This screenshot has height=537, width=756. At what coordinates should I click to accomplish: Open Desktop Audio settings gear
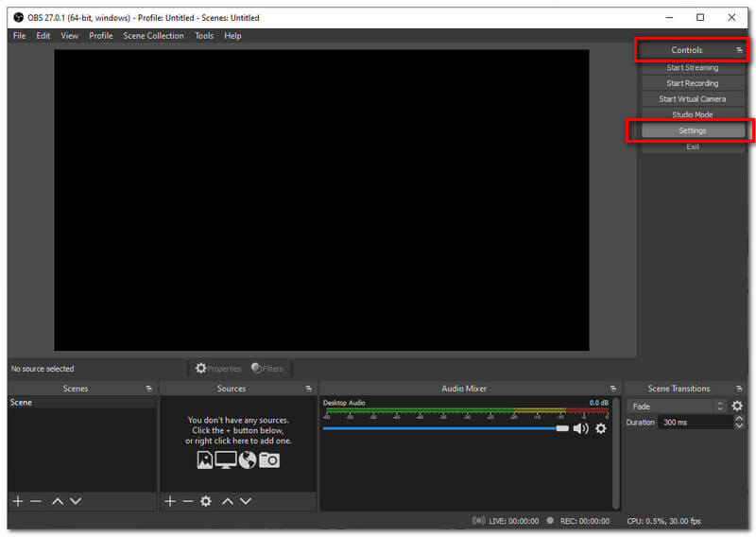600,428
